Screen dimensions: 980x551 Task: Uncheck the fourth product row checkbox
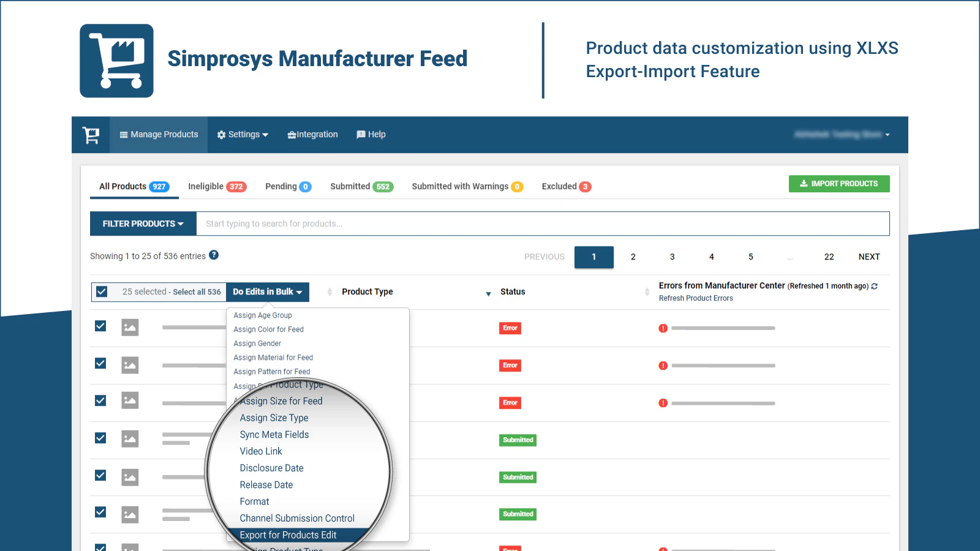pos(100,438)
